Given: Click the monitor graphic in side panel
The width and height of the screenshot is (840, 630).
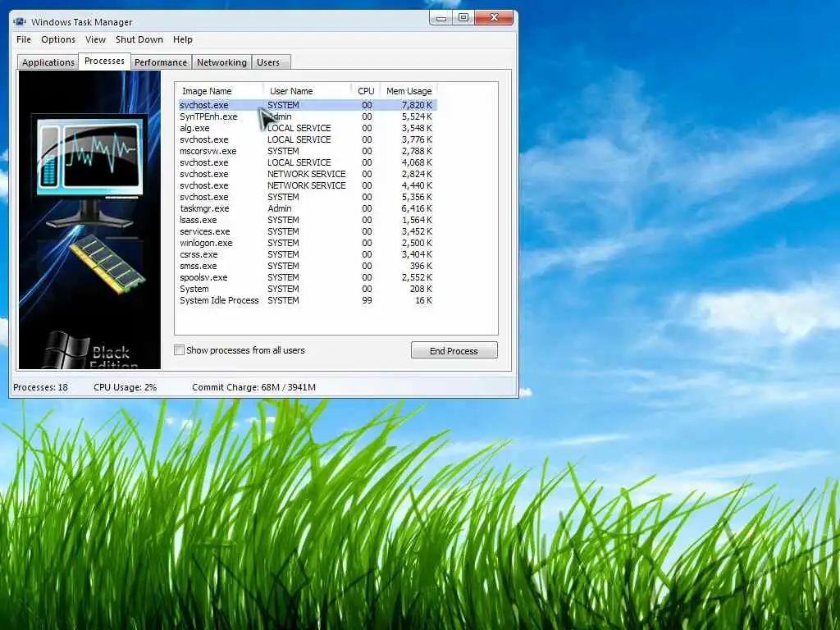Looking at the screenshot, I should [89, 171].
